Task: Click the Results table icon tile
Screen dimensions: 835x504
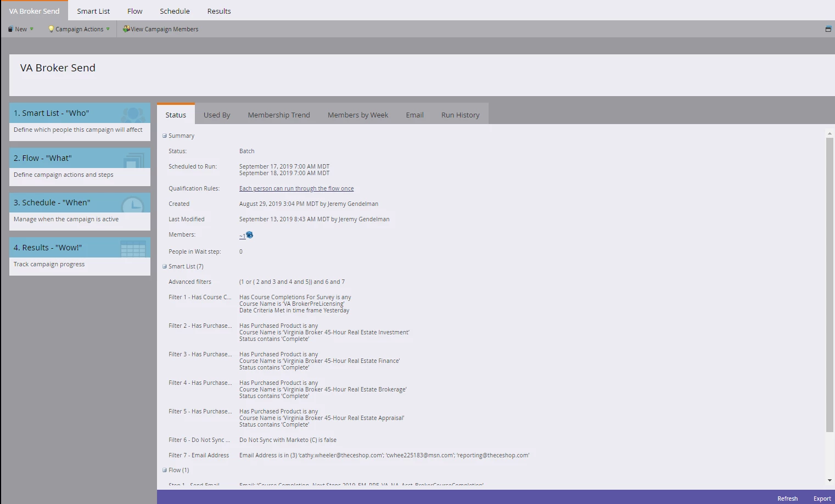Action: tap(133, 248)
